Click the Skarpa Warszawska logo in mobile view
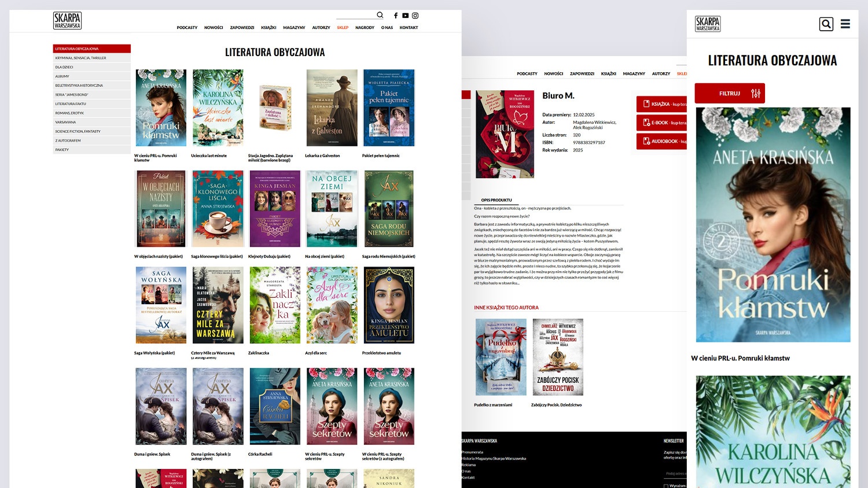868x488 pixels. [708, 24]
